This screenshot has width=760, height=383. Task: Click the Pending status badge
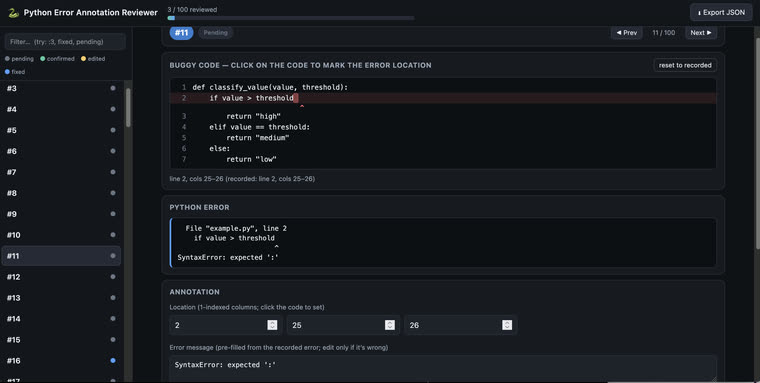point(216,32)
